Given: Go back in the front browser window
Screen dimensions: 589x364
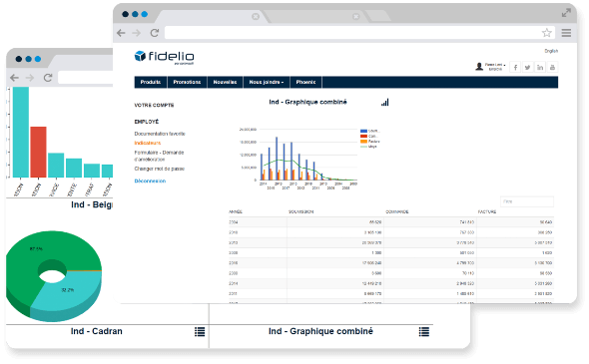Looking at the screenshot, I should [121, 33].
